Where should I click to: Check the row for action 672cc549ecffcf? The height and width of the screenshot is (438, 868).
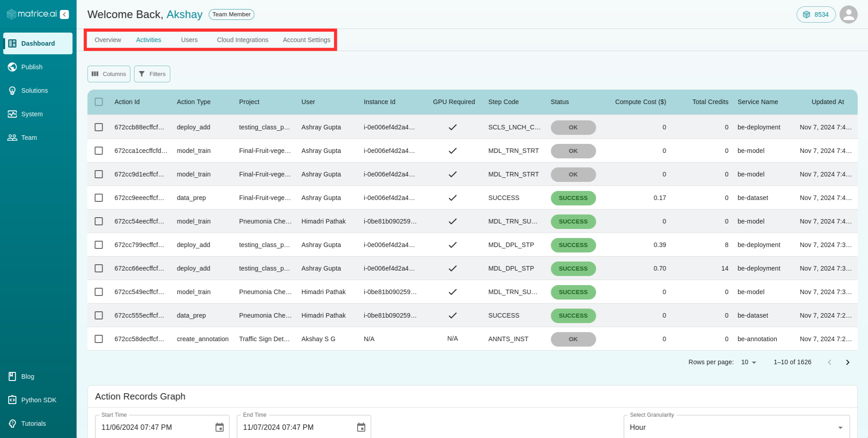coord(99,292)
